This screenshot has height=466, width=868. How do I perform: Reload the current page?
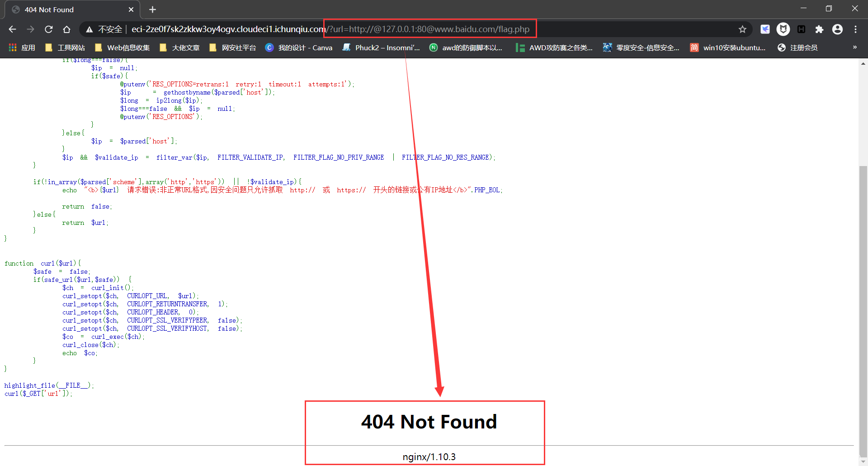pos(48,29)
